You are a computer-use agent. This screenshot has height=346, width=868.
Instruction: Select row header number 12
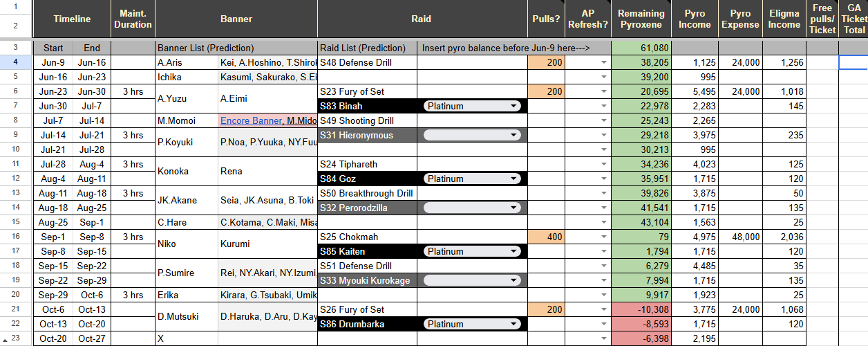click(16, 179)
